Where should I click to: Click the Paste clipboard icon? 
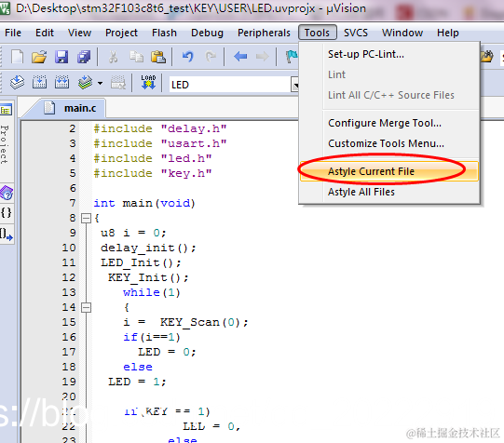point(158,57)
